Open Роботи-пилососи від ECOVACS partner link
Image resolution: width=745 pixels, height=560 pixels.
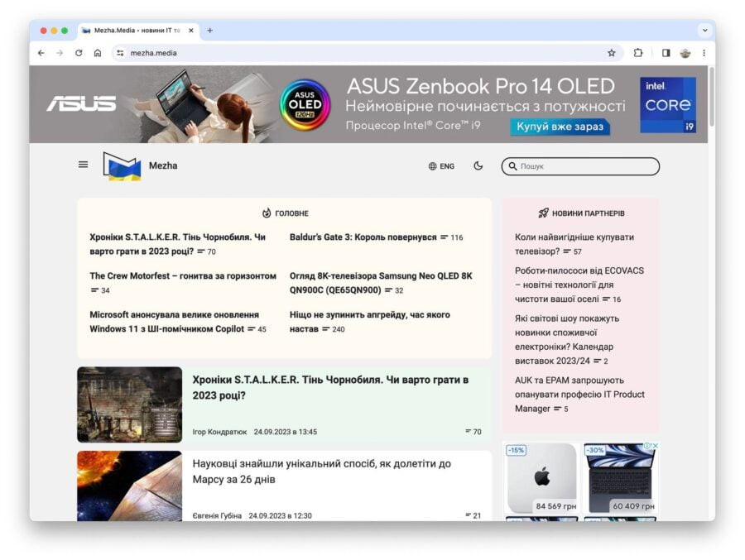pyautogui.click(x=579, y=285)
